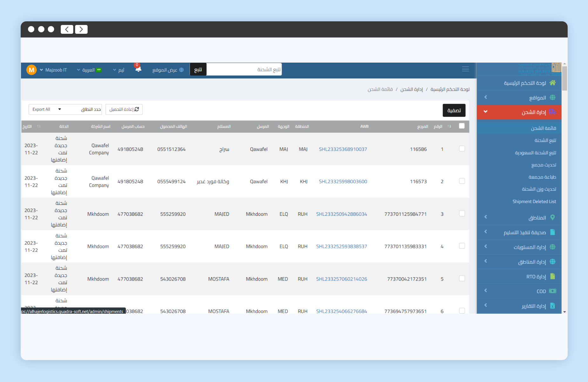Click the COD cash icon in sidebar
The width and height of the screenshot is (588, 382).
tap(552, 291)
